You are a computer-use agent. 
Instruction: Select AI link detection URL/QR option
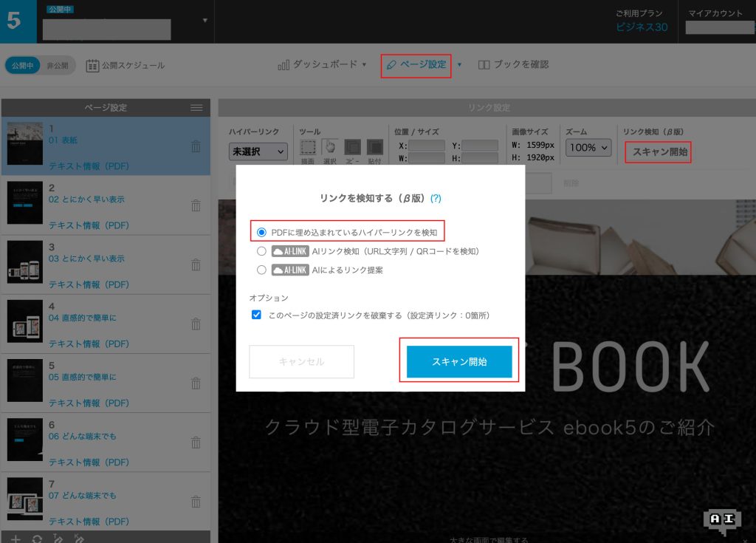tap(261, 251)
